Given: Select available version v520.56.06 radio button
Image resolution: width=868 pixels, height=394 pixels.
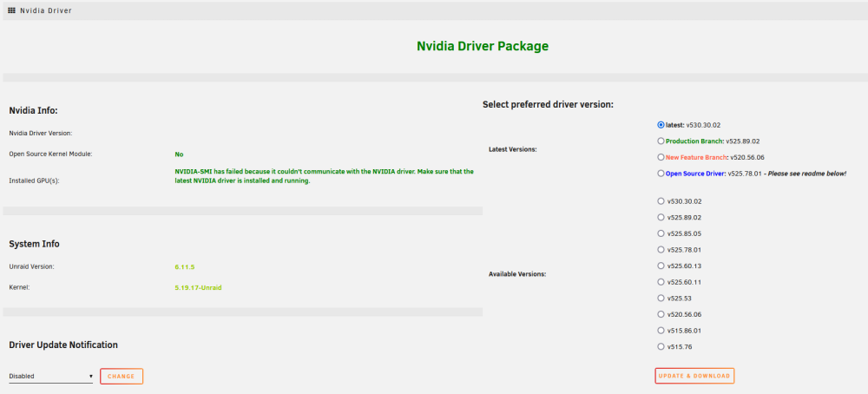Looking at the screenshot, I should (661, 314).
